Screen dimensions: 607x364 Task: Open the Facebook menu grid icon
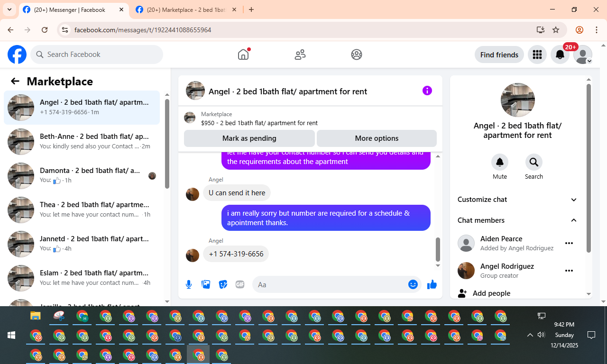pos(537,55)
